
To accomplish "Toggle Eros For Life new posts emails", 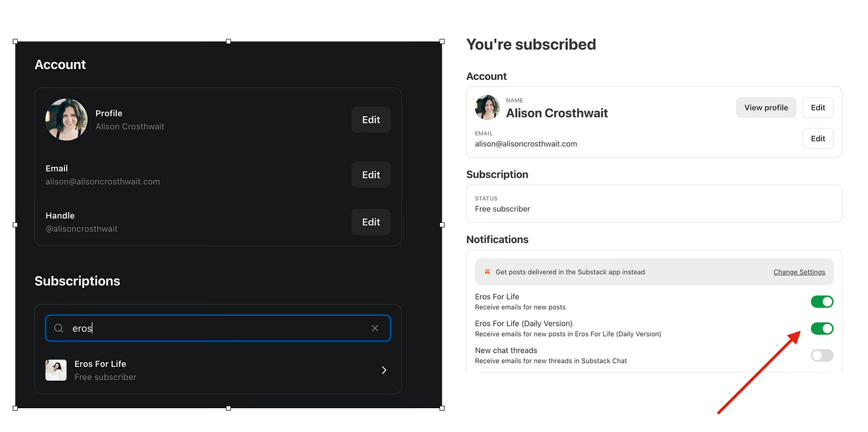I will coord(822,302).
